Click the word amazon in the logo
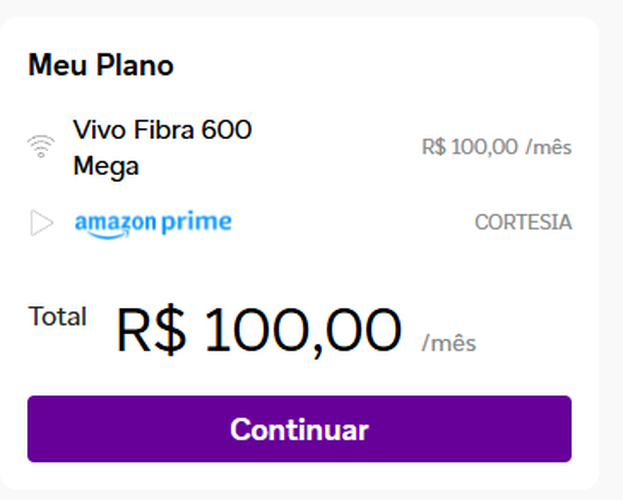Viewport: 623px width, 500px height. [115, 223]
